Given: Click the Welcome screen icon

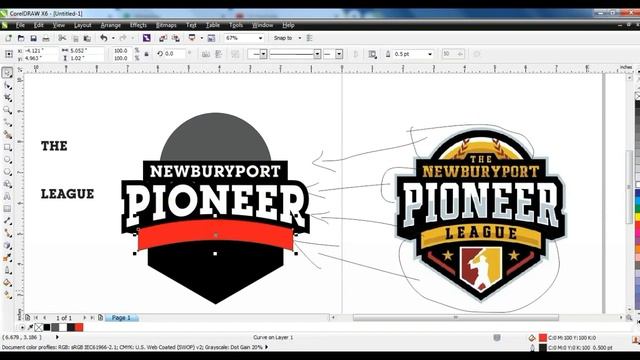Looking at the screenshot, I should coord(211,38).
